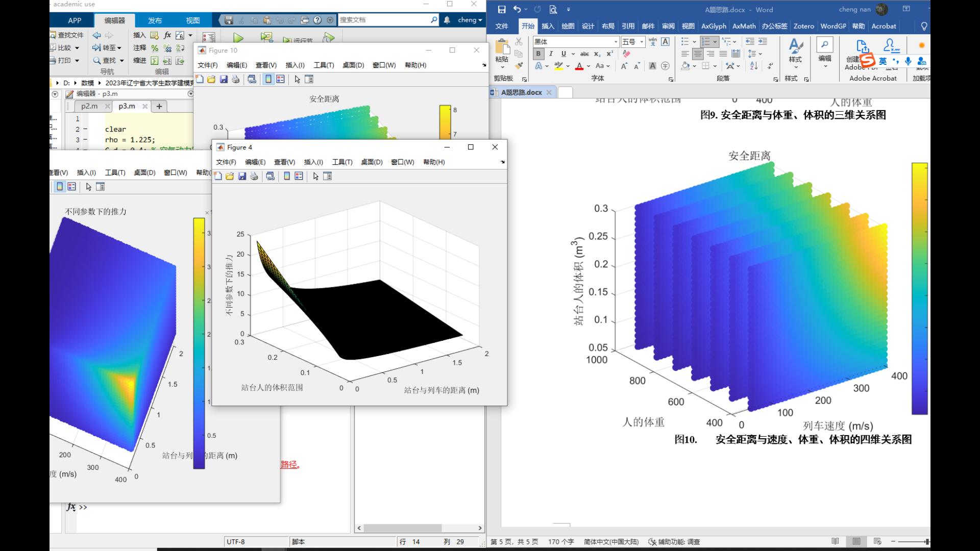Click the Insert Legend icon in Figure 4
The image size is (980, 551).
click(299, 176)
